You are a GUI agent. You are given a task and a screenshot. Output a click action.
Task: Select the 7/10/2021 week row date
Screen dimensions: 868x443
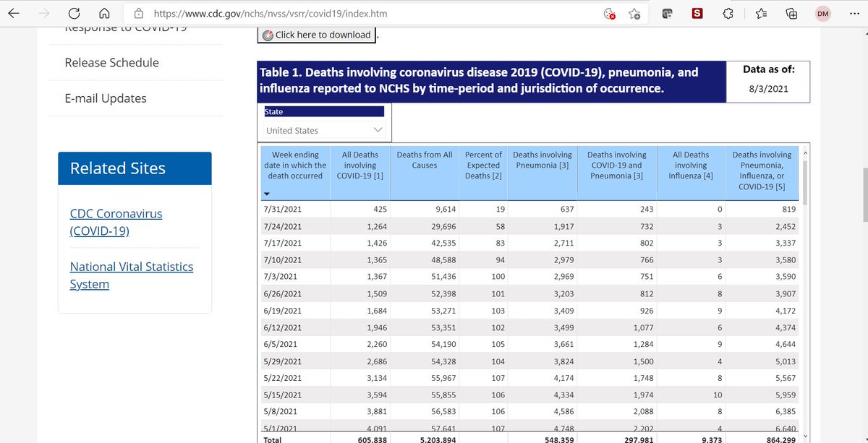click(282, 259)
